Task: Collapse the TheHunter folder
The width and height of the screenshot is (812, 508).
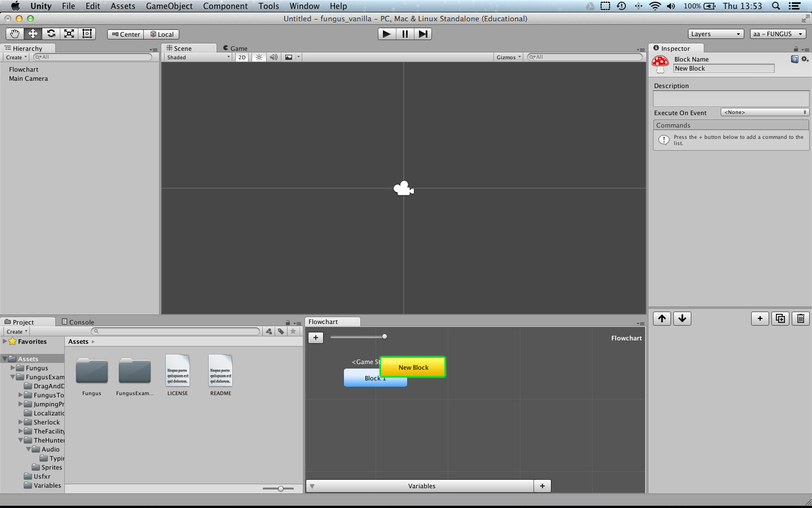Action: (21, 440)
